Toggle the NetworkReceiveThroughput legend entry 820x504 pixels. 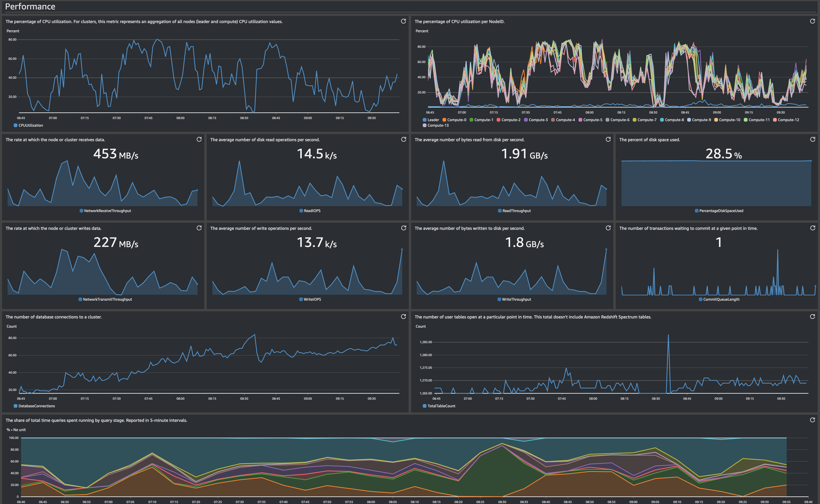point(105,211)
